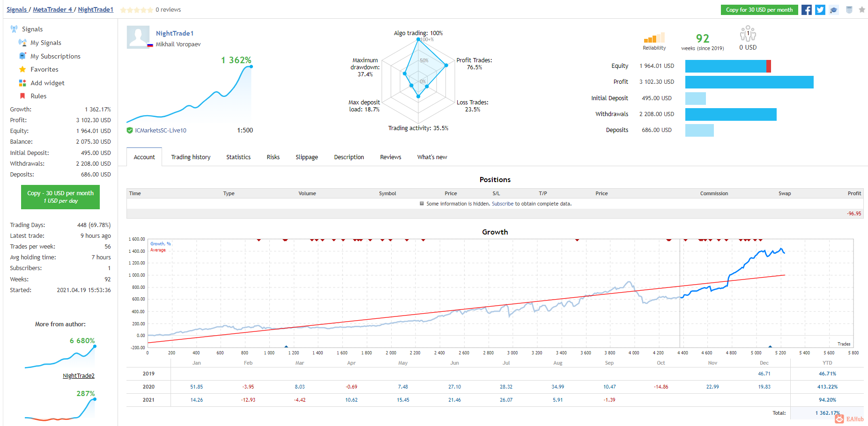
Task: Share signal on Facebook icon
Action: [806, 10]
